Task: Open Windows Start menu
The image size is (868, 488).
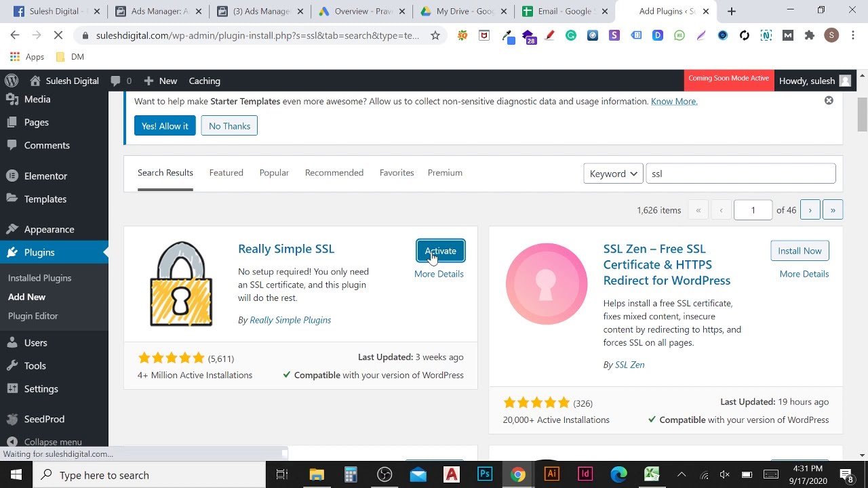Action: coord(16,474)
